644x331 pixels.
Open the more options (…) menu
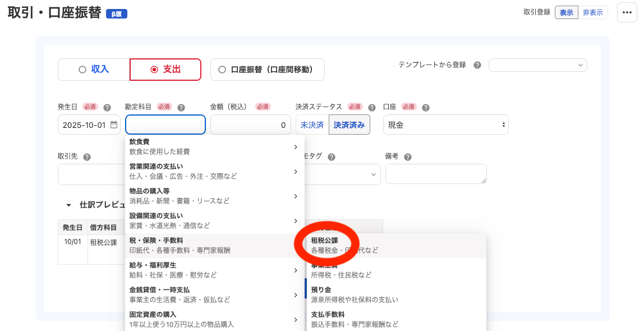(627, 12)
